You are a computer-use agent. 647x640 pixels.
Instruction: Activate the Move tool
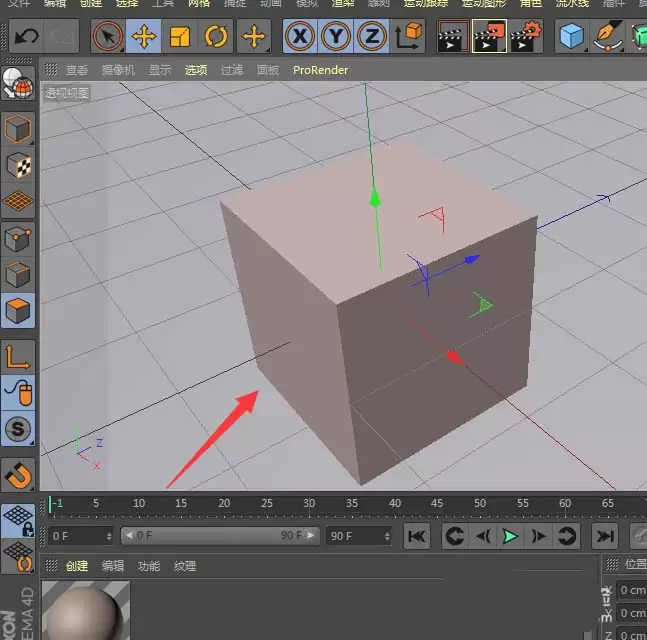click(x=144, y=36)
